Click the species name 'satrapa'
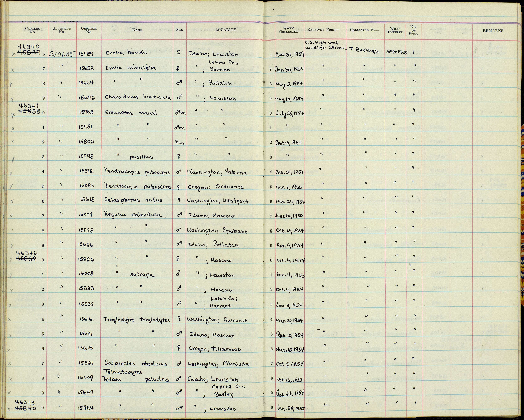This screenshot has height=420, width=524. coord(142,275)
